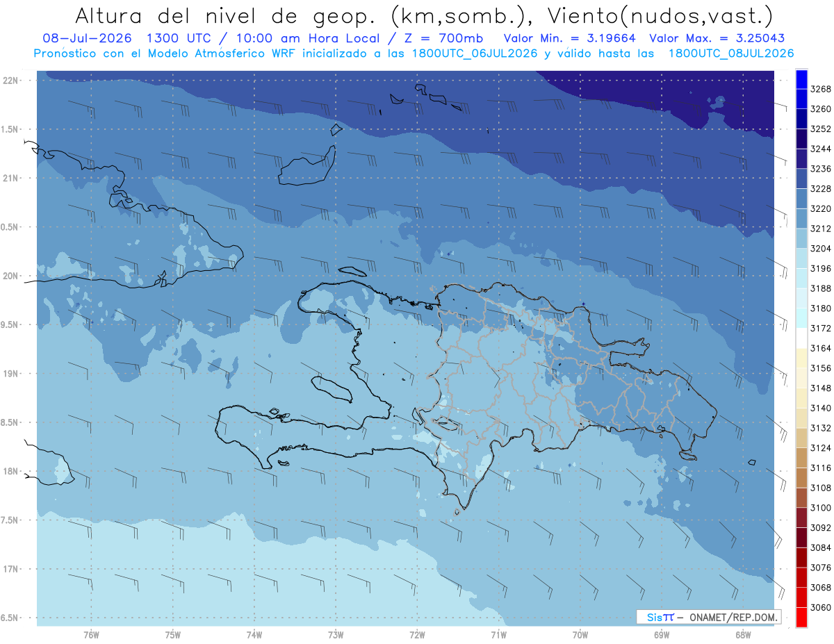This screenshot has width=834, height=644.
Task: Click the color band between 3196 and 3204
Action: (x=801, y=258)
